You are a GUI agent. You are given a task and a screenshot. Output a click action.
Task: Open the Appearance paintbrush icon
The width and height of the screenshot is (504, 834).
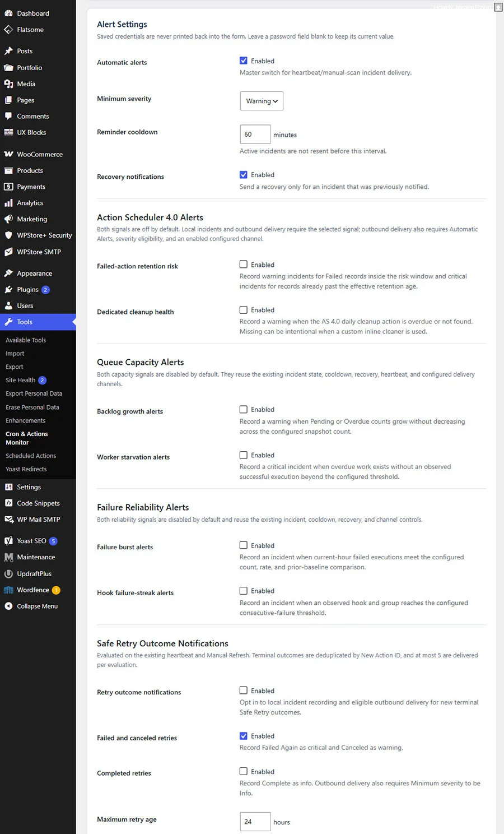pos(8,274)
